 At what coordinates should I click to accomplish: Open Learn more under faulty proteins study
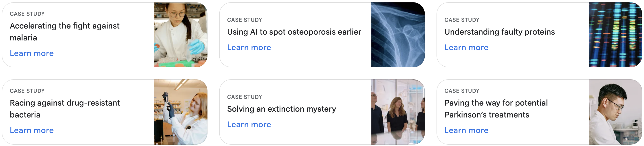click(x=466, y=47)
